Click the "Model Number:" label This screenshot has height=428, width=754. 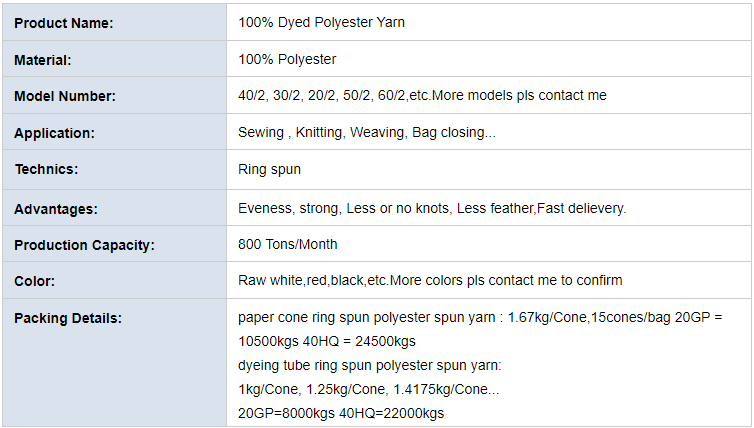(x=65, y=96)
